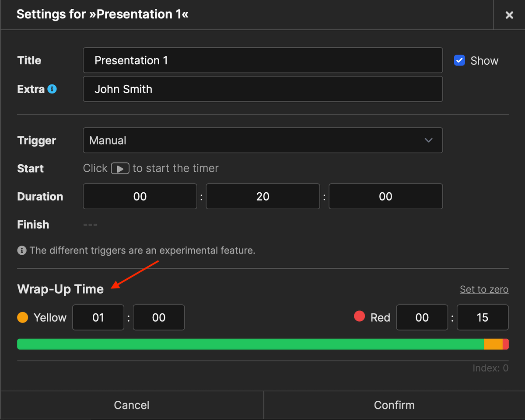Edit the Red wrap-up seconds field showing 15
Image resolution: width=525 pixels, height=420 pixels.
point(483,317)
